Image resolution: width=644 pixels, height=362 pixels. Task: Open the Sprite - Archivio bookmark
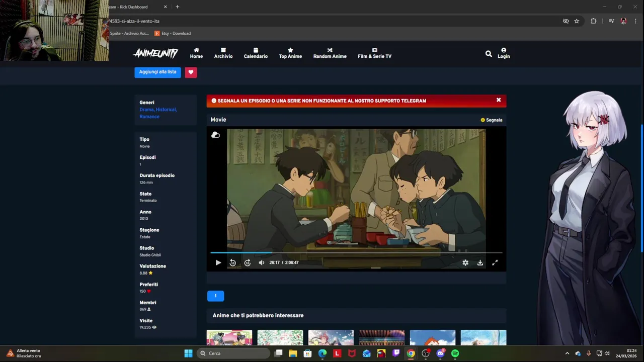[x=129, y=34]
